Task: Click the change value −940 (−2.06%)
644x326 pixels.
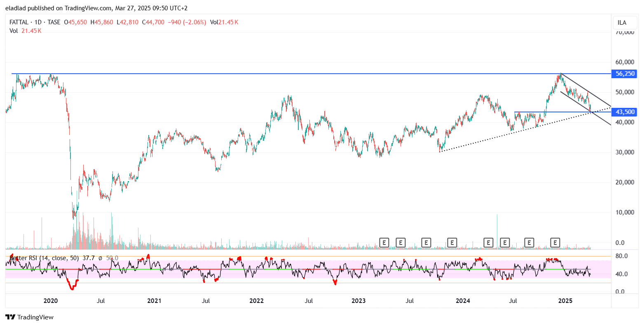Action: 187,22
